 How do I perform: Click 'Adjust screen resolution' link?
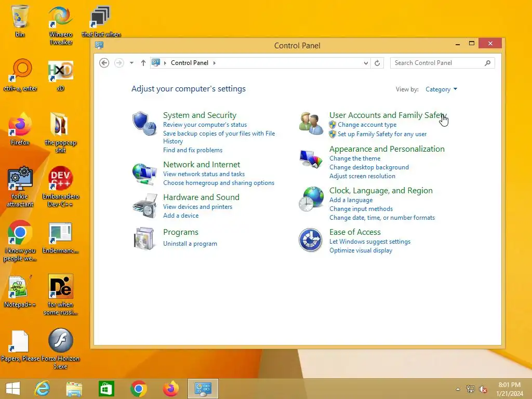pyautogui.click(x=362, y=176)
